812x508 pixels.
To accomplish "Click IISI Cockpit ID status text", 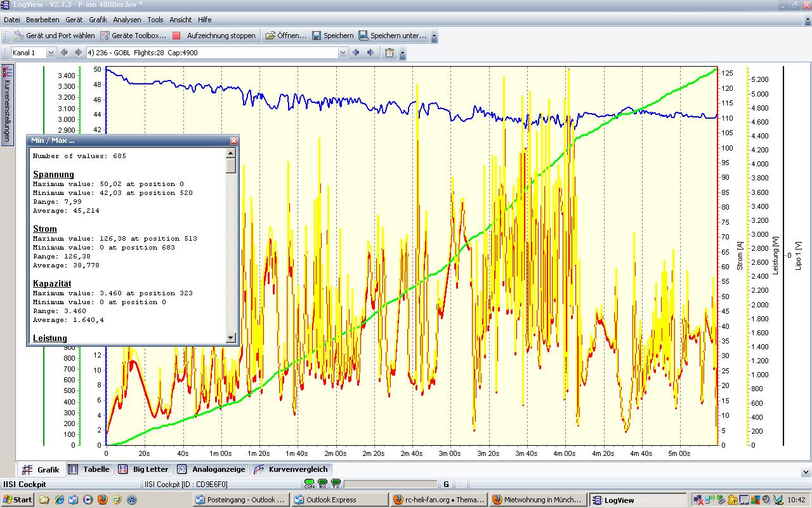I will [186, 485].
